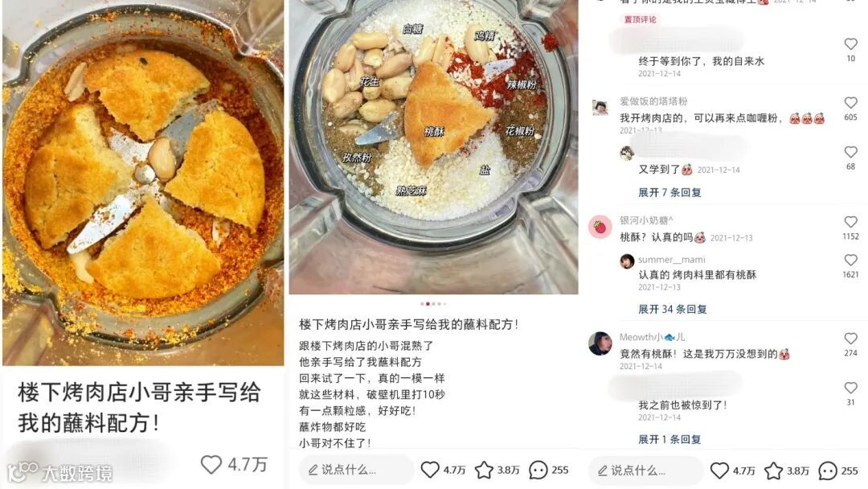Like the post showing 4.7万 in the left card
The width and height of the screenshot is (868, 489).
tap(211, 464)
